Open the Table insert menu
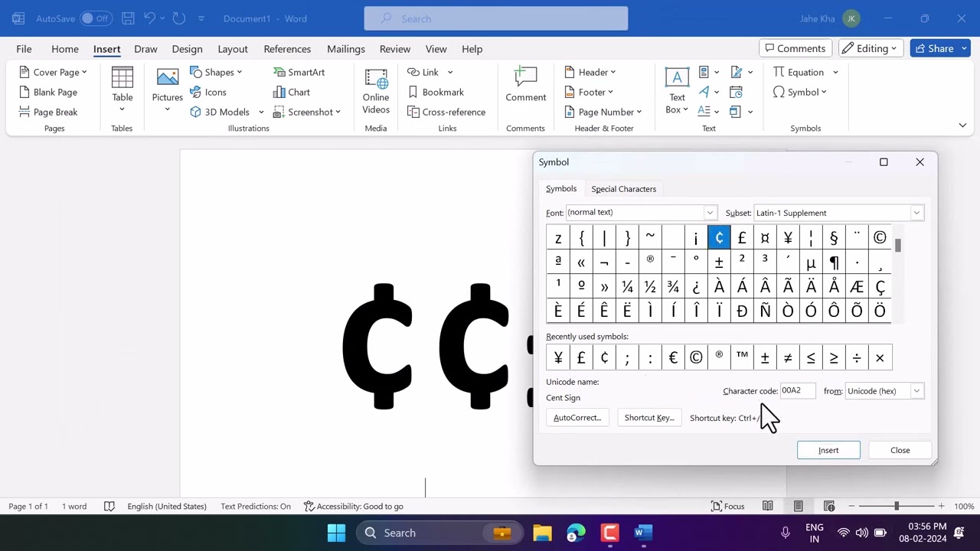The image size is (980, 551). pos(122,90)
